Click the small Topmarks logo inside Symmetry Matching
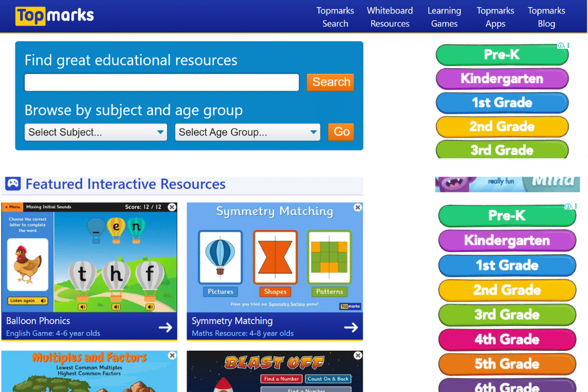 [350, 306]
